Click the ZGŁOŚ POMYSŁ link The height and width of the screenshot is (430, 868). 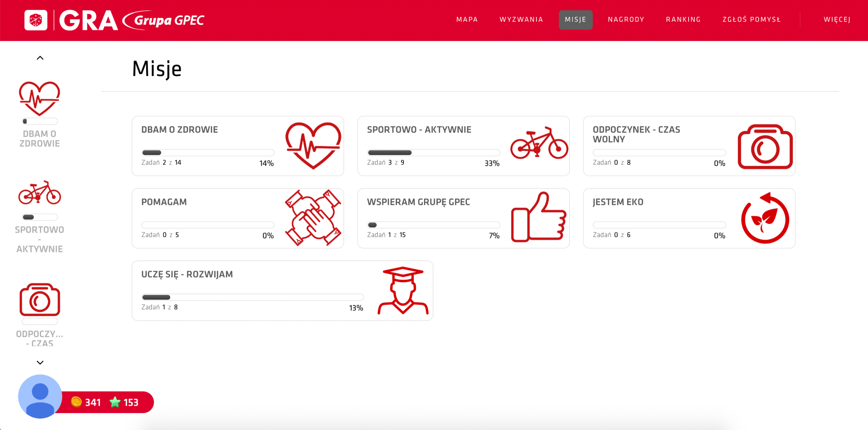coord(751,20)
